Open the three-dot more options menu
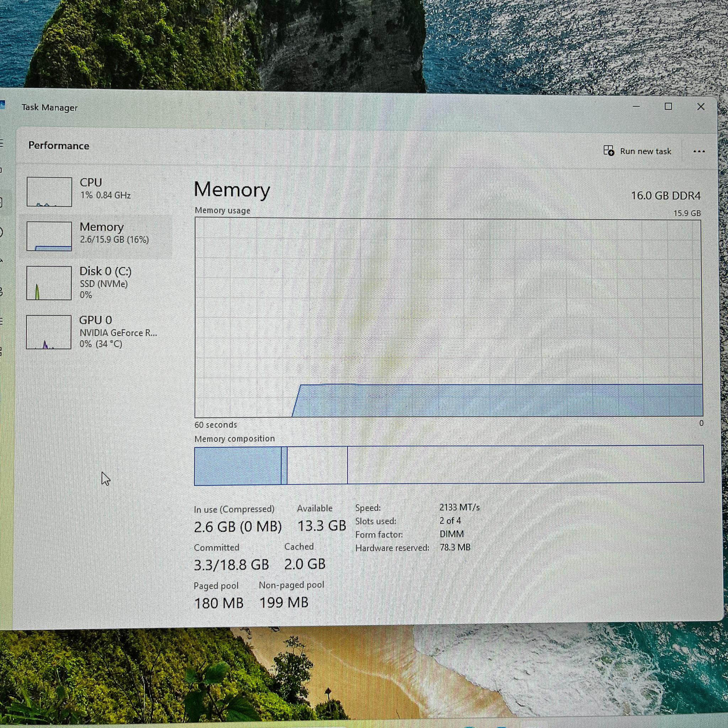 [699, 151]
